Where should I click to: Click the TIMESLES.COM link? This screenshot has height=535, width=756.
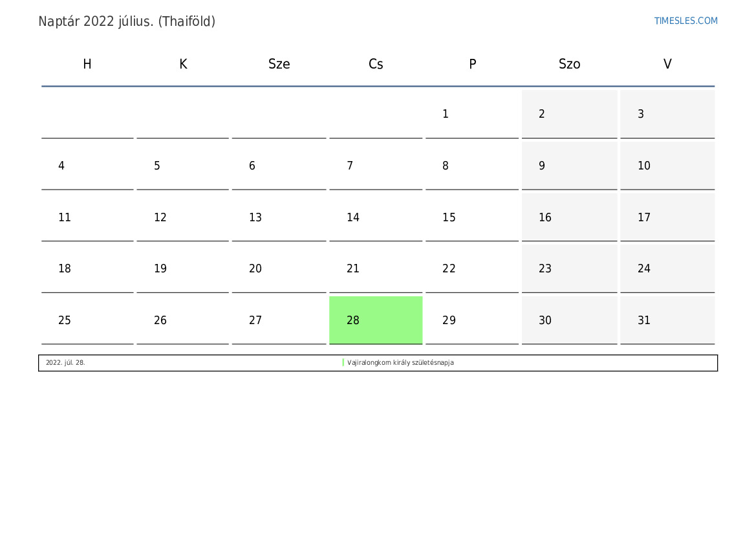click(686, 21)
